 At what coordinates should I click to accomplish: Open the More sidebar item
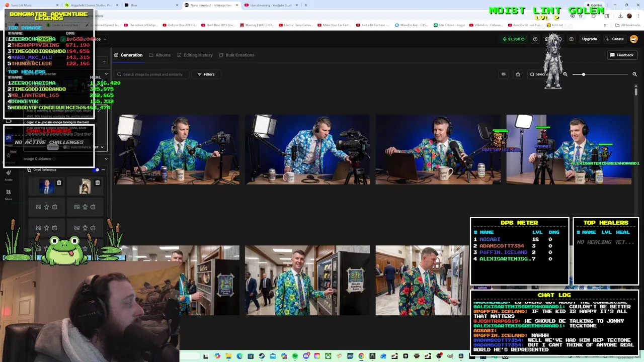tap(9, 195)
